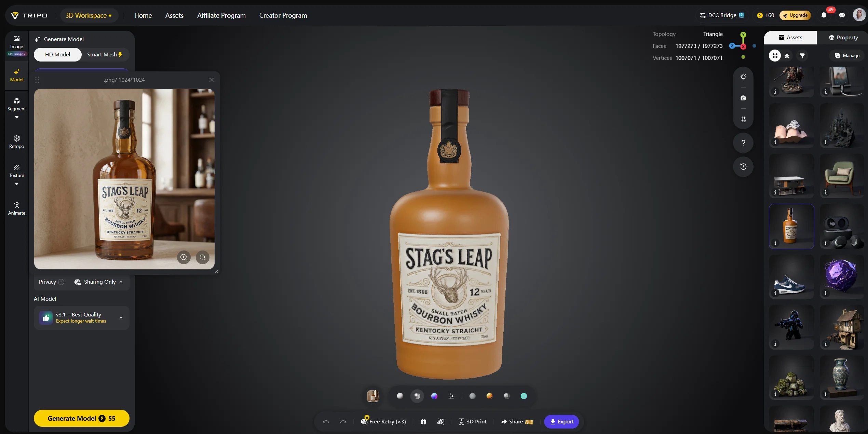The height and width of the screenshot is (434, 868).
Task: Open the green armchair asset thumbnail
Action: coord(842,176)
